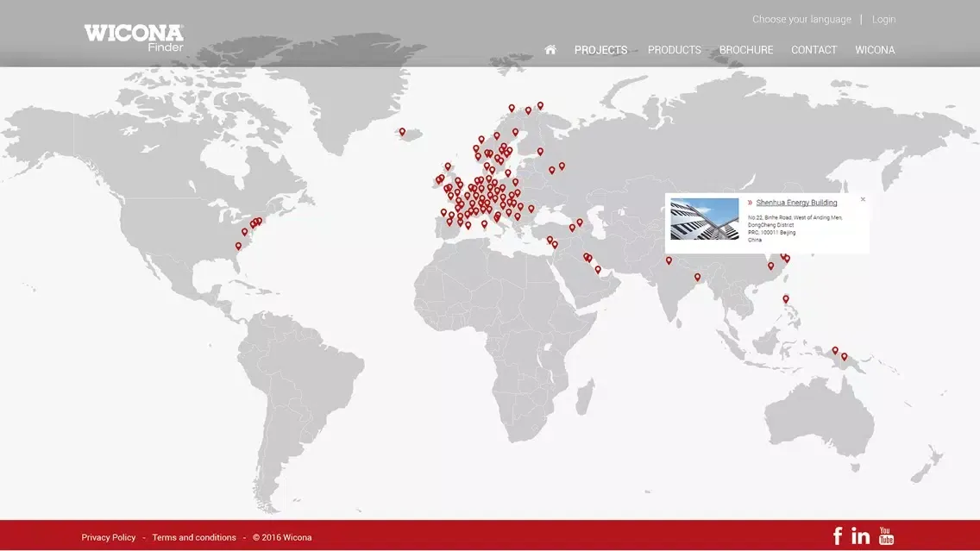The height and width of the screenshot is (551, 980).
Task: Open the CONTACT menu item
Action: click(x=814, y=50)
